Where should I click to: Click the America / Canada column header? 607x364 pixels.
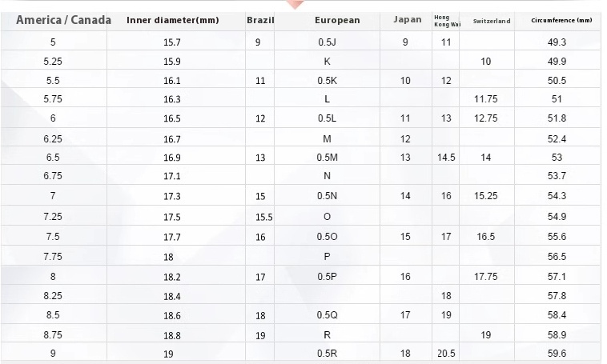click(x=63, y=20)
